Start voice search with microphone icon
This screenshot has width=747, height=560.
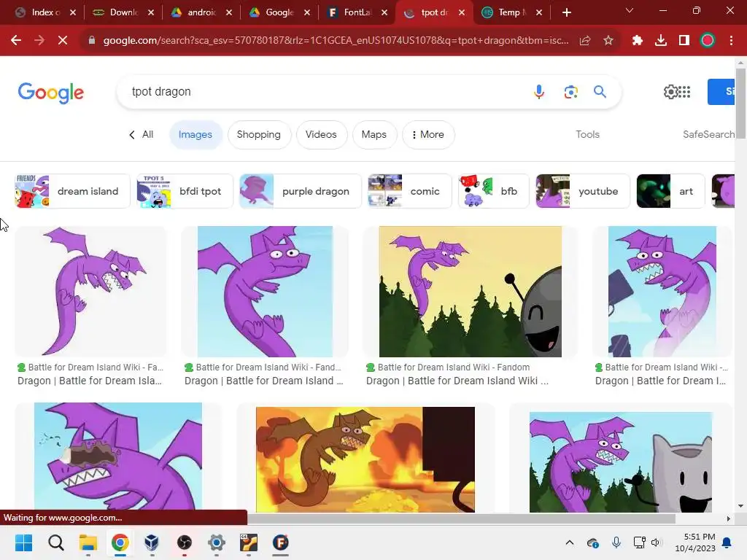(x=539, y=91)
